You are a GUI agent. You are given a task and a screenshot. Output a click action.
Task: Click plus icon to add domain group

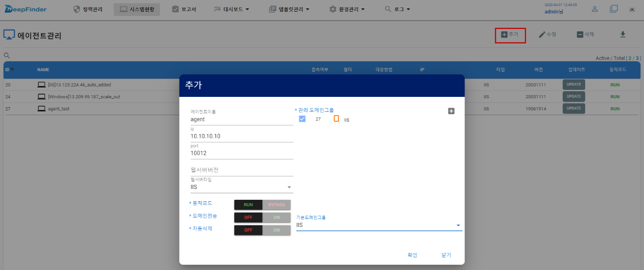[451, 111]
